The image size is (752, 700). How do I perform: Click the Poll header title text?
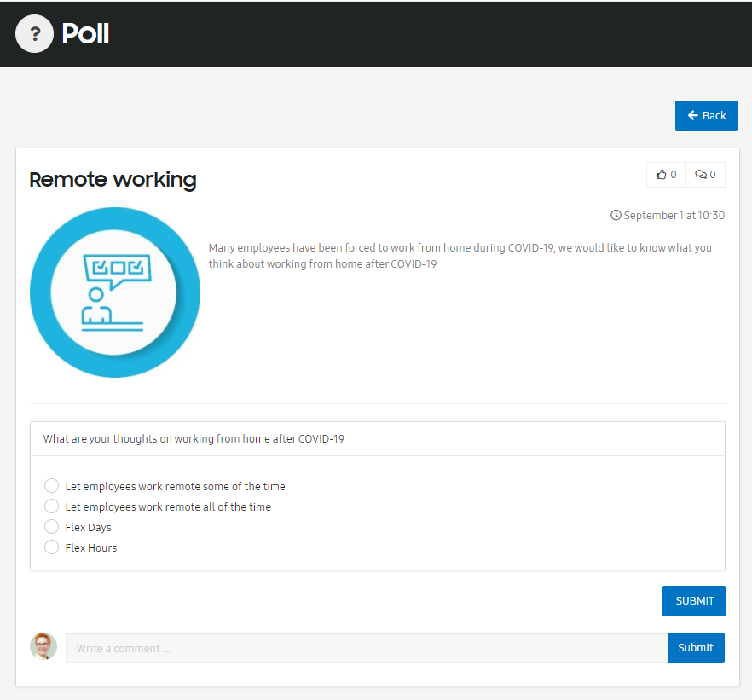point(85,34)
